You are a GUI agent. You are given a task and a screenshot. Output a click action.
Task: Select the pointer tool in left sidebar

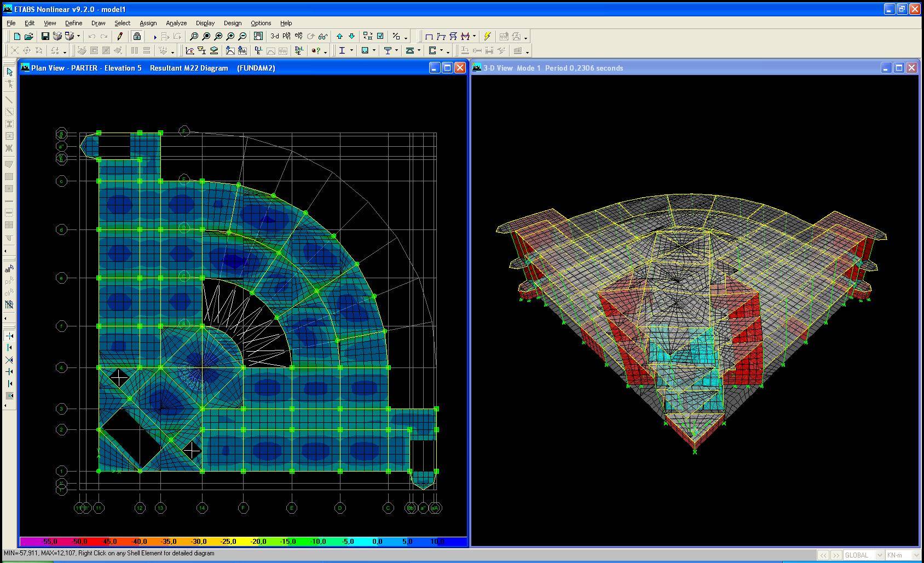pyautogui.click(x=9, y=72)
